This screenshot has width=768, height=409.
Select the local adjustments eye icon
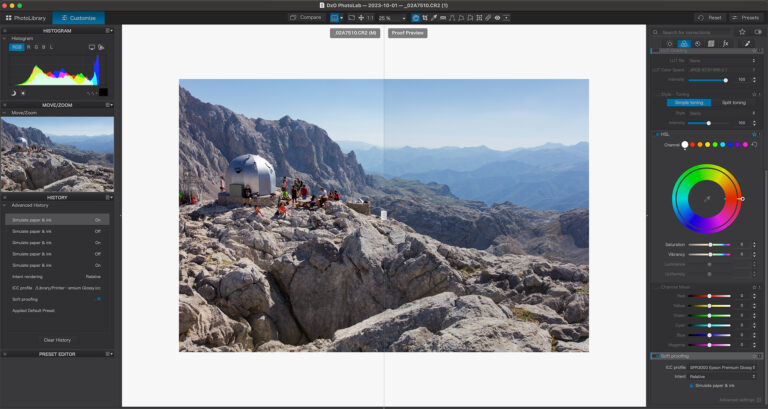[x=497, y=18]
